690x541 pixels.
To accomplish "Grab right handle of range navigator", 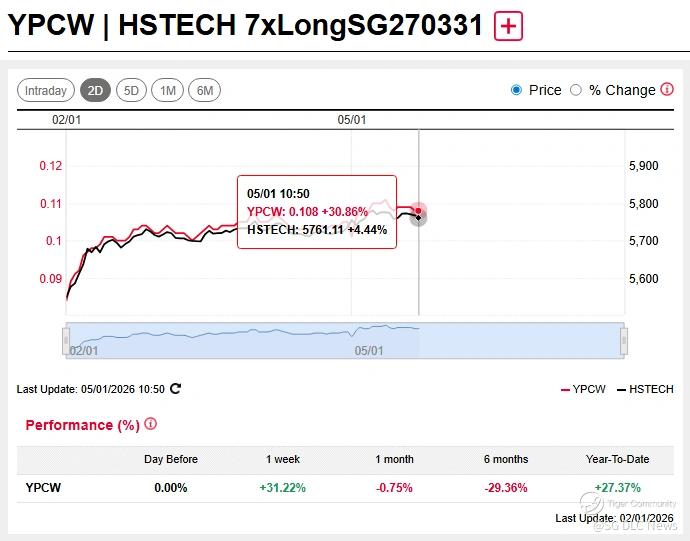I will point(624,340).
